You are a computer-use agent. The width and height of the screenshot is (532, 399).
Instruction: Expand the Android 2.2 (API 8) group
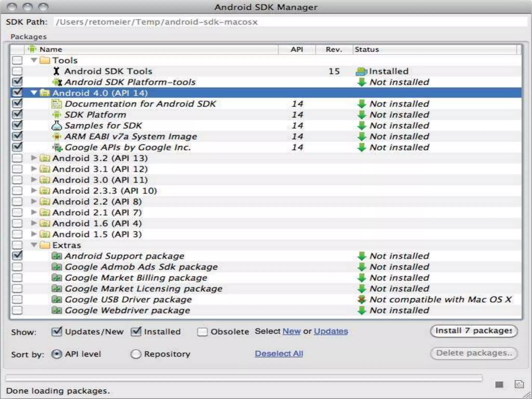coord(34,201)
